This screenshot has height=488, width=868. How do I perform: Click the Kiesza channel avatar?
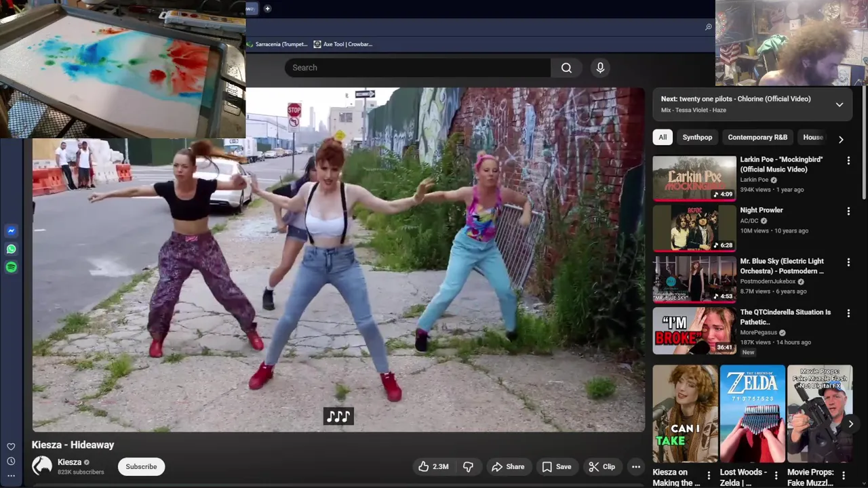click(x=42, y=466)
